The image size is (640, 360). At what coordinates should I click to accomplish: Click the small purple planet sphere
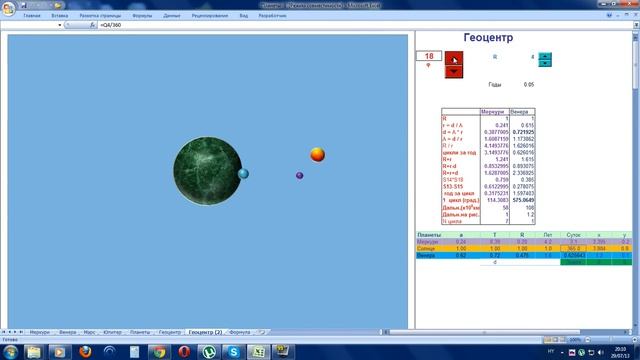[300, 176]
